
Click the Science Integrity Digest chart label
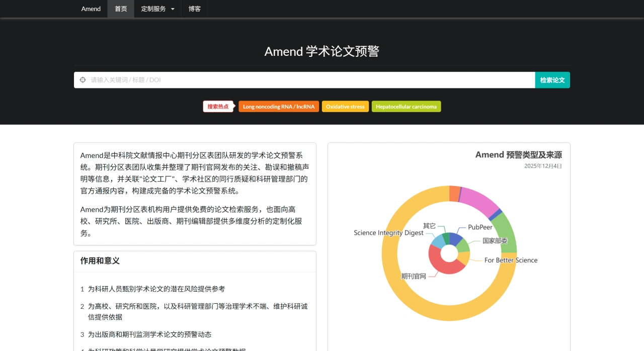tap(388, 233)
